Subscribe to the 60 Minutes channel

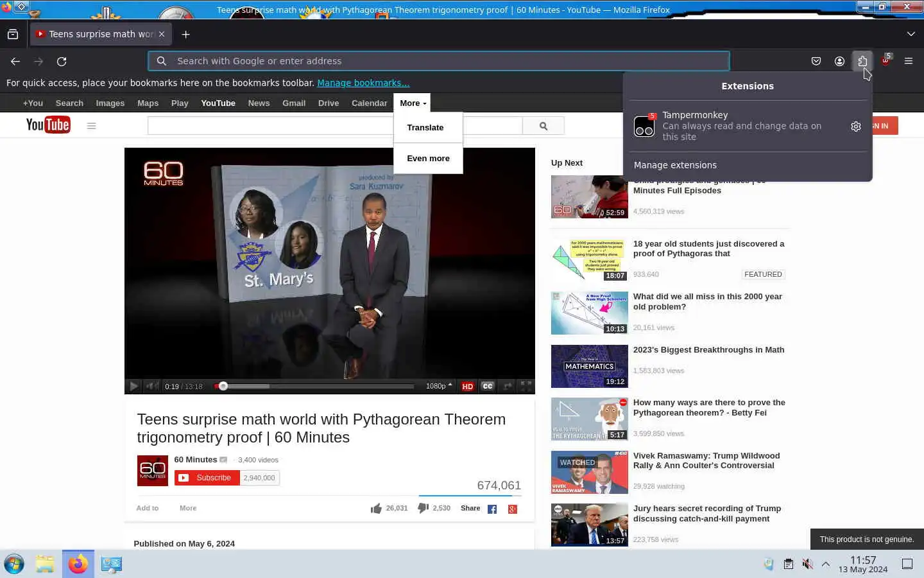pos(207,478)
